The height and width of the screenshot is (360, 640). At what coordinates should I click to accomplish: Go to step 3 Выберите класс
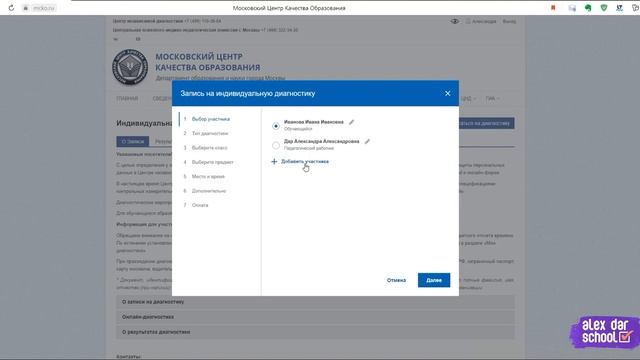(209, 148)
